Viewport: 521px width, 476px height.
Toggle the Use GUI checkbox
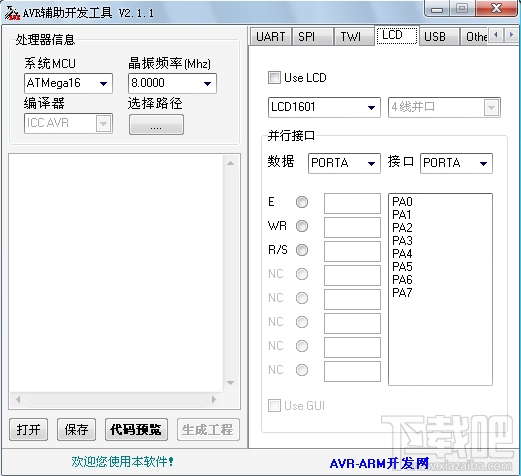(x=274, y=406)
